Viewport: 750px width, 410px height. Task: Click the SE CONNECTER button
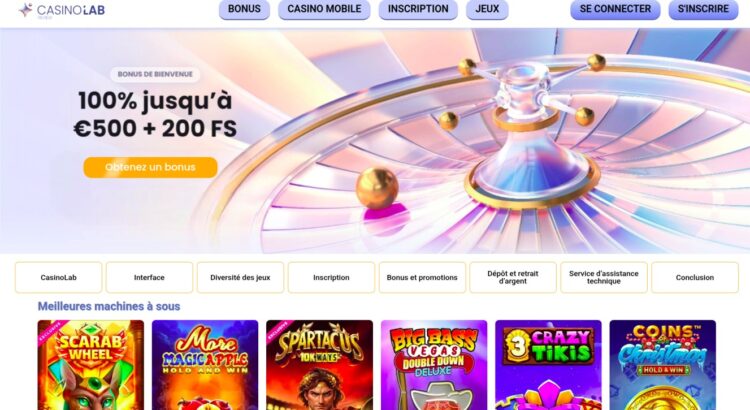pyautogui.click(x=615, y=9)
